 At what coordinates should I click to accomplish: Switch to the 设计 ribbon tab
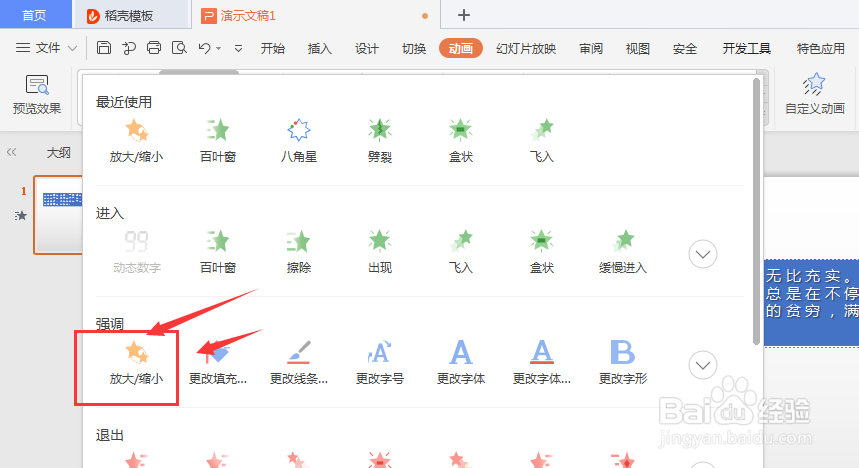[x=366, y=48]
